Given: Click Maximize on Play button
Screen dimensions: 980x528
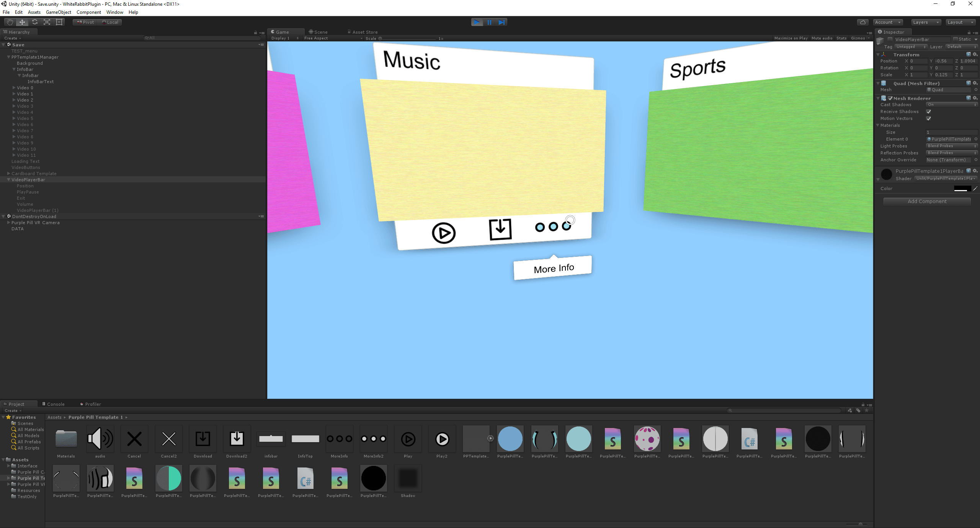Looking at the screenshot, I should click(791, 38).
